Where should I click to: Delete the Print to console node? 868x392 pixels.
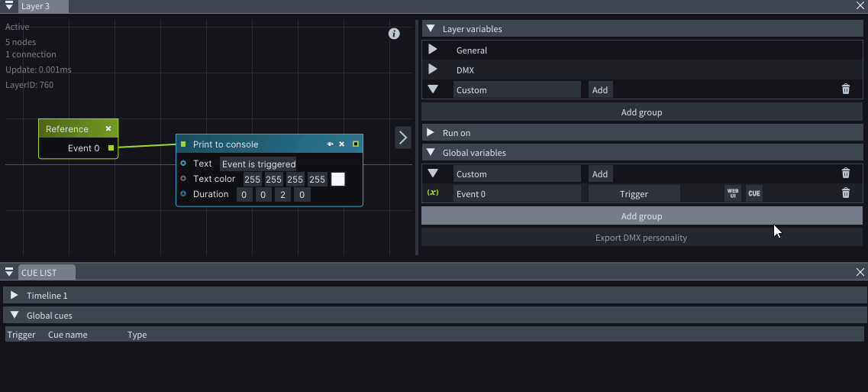(342, 144)
